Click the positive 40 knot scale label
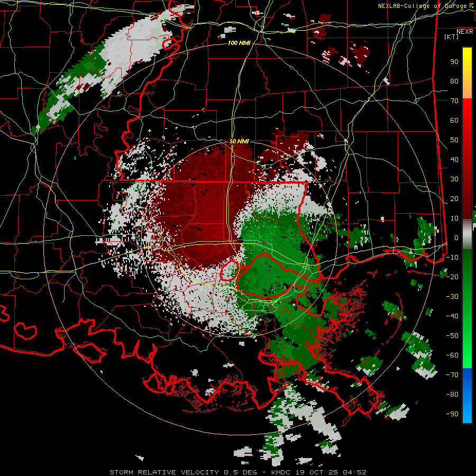The image size is (476, 476). 454,159
